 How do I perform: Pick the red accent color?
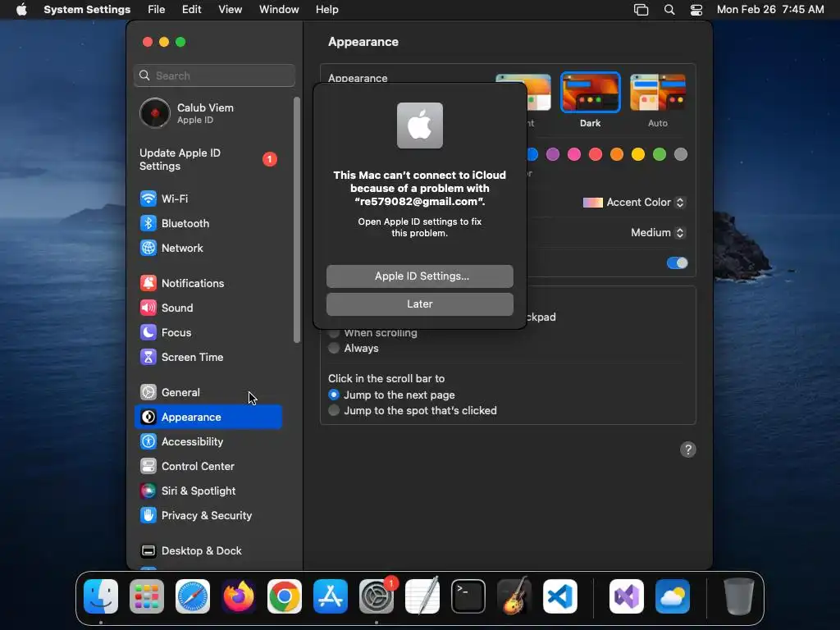point(596,155)
